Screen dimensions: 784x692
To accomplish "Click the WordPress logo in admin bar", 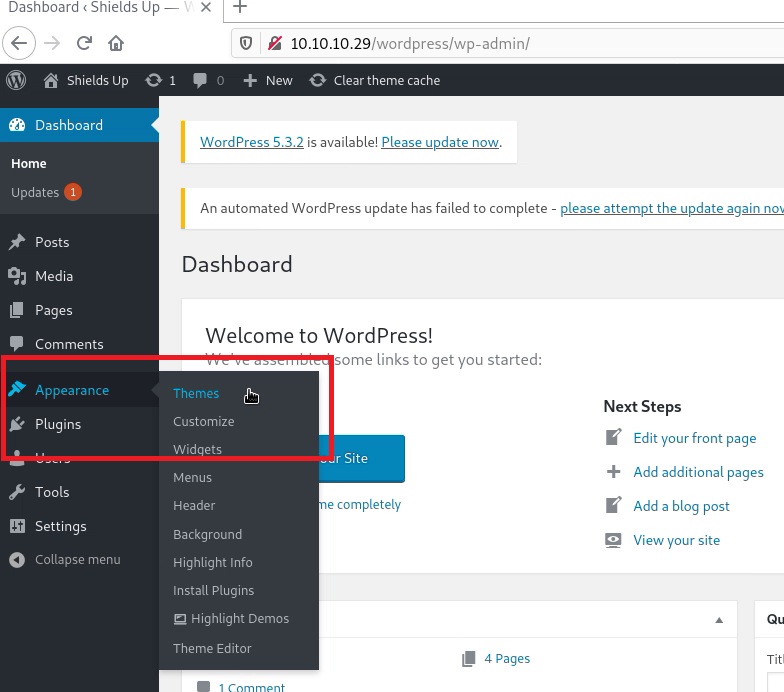I will (x=16, y=80).
